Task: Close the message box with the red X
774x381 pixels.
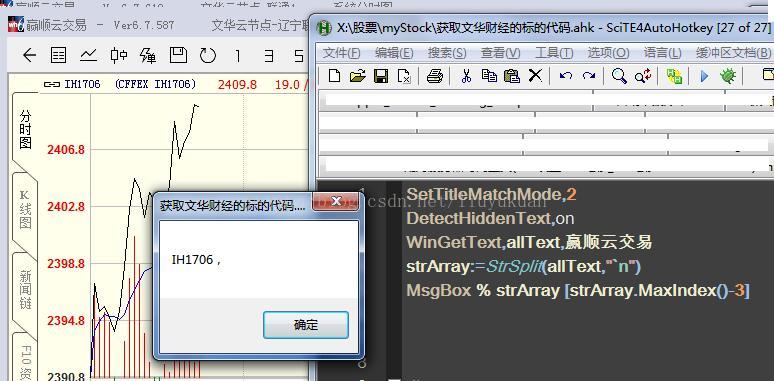Action: pos(336,201)
